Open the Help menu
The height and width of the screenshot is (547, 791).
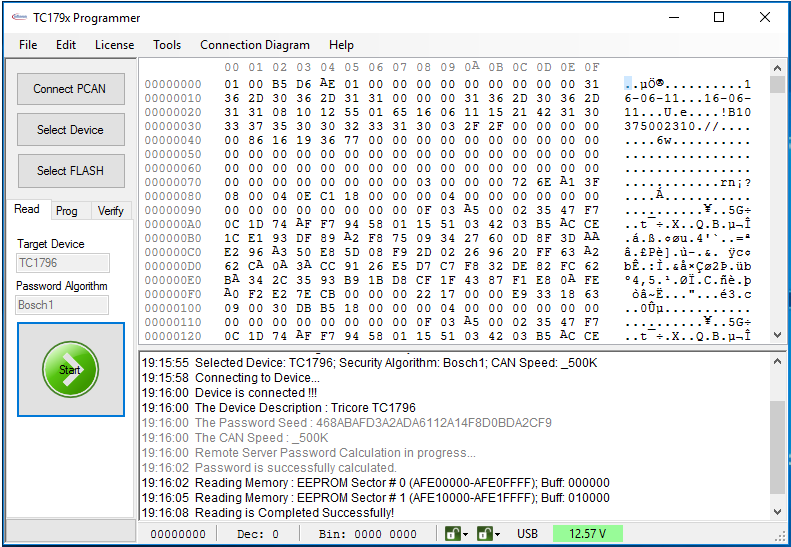(x=341, y=45)
